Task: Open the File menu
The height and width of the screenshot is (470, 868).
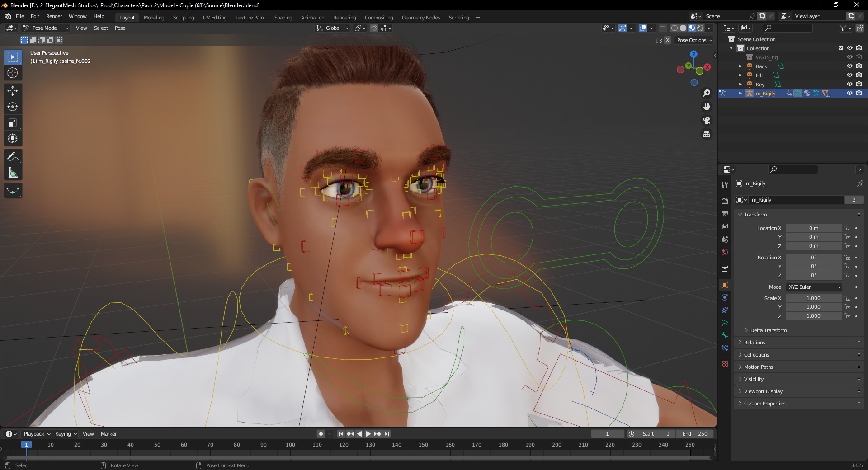Action: [x=20, y=16]
